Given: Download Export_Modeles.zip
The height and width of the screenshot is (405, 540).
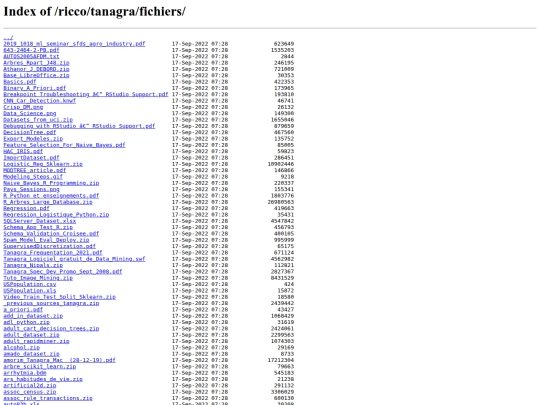Looking at the screenshot, I should point(33,138).
